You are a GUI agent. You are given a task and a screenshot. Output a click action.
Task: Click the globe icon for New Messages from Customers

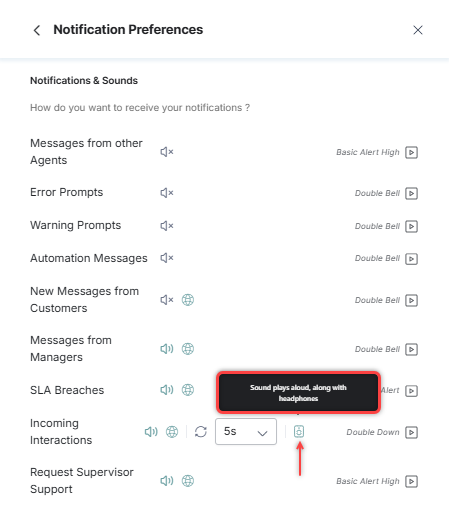(188, 300)
